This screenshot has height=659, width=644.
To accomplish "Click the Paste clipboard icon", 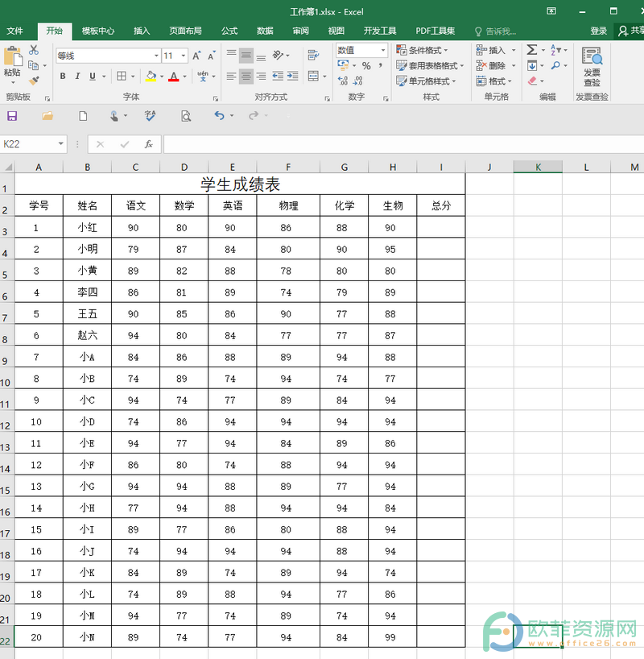I will coord(13,56).
